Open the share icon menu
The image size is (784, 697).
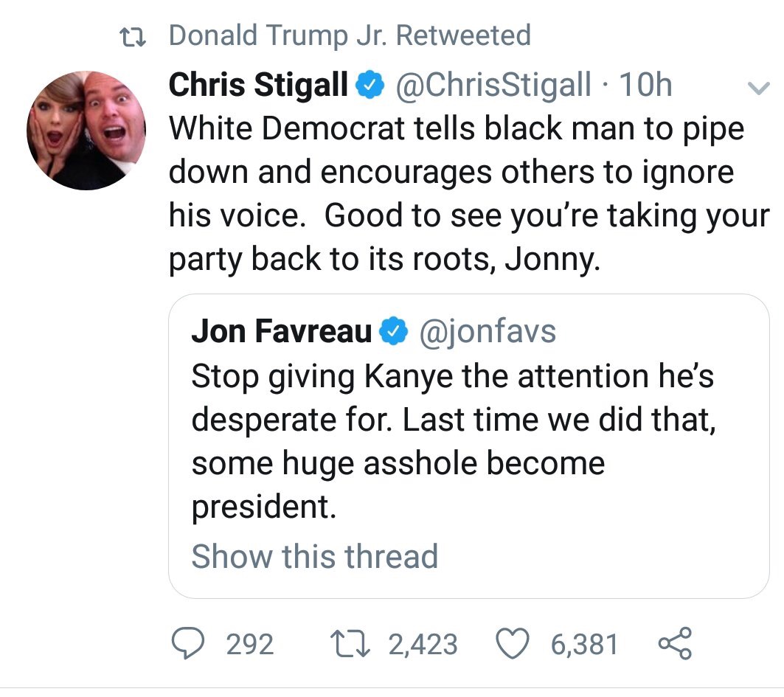click(675, 643)
